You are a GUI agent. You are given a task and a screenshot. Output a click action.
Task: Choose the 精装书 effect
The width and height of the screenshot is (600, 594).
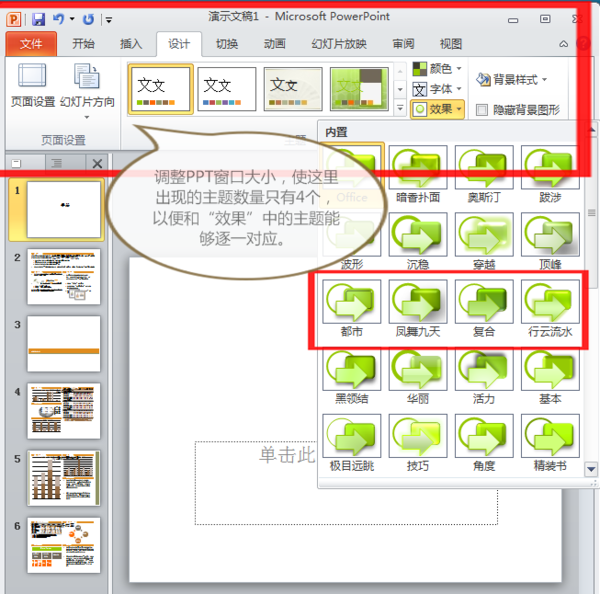pos(550,443)
